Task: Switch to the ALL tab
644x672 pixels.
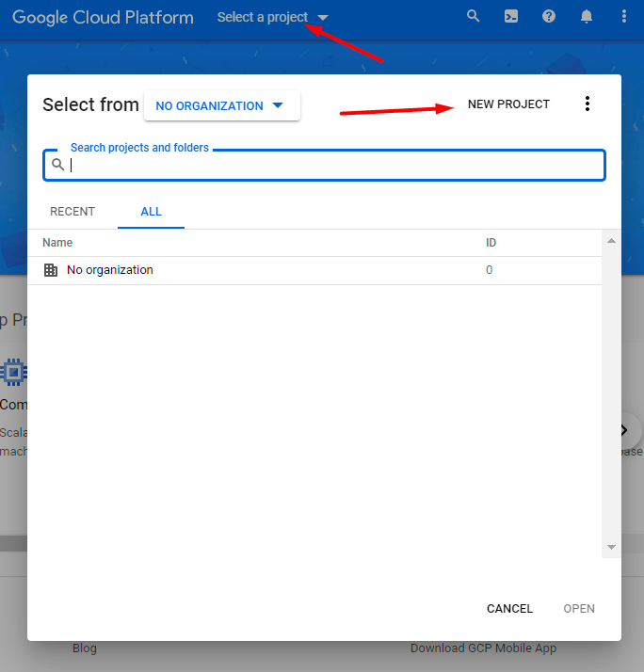Action: 151,211
